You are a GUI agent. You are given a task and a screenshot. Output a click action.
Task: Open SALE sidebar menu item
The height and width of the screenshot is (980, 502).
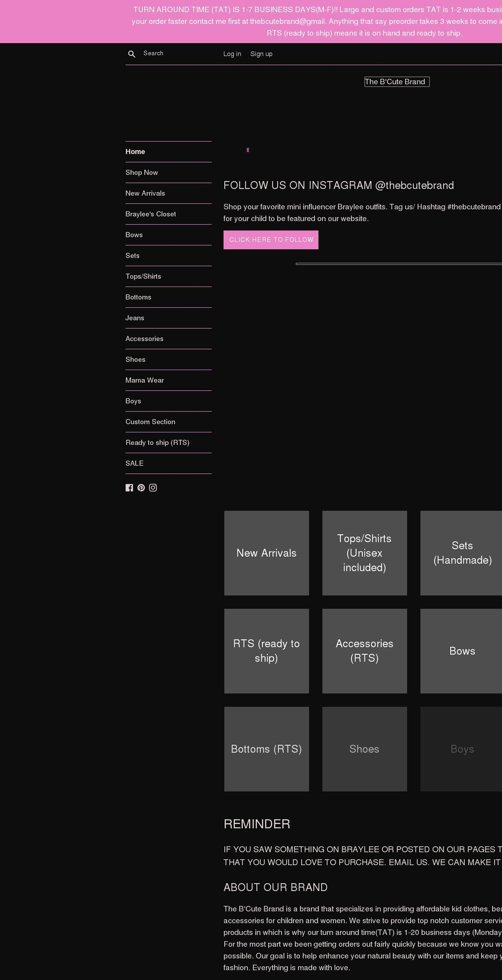tap(168, 463)
